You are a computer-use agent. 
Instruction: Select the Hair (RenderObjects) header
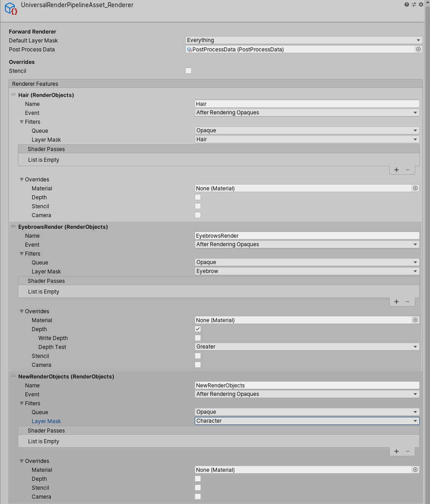46,95
